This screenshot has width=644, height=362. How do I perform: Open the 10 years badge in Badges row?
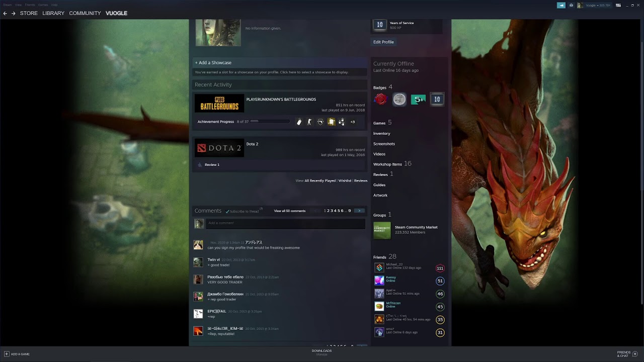click(x=437, y=100)
